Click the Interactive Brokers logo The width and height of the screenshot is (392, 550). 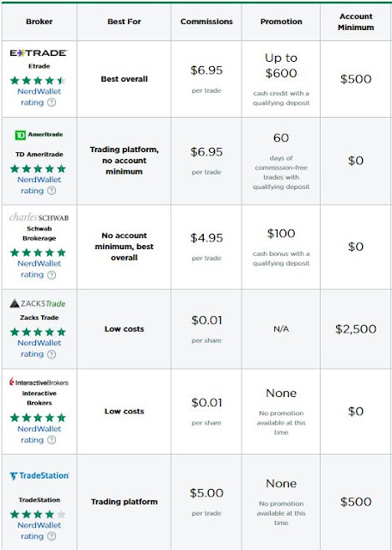pyautogui.click(x=39, y=382)
